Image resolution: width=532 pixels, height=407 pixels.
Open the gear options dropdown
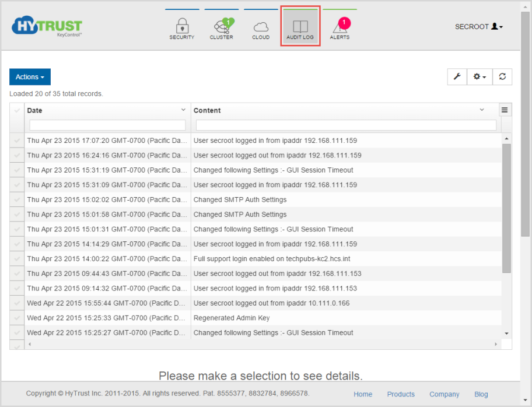click(480, 76)
